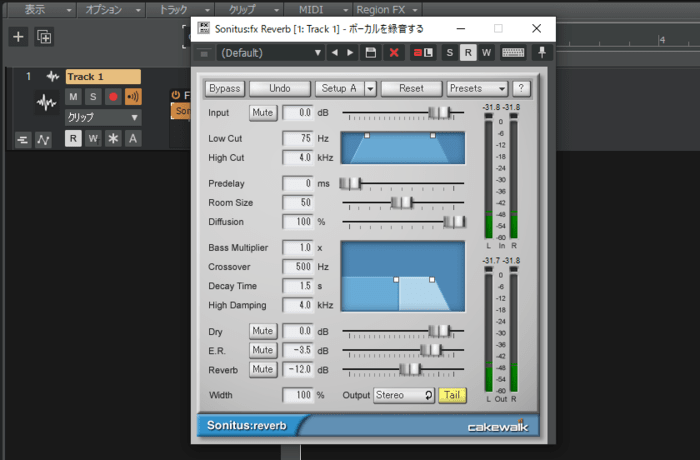This screenshot has height=460, width=700.
Task: Click the Diffusion slider
Action: pyautogui.click(x=454, y=222)
